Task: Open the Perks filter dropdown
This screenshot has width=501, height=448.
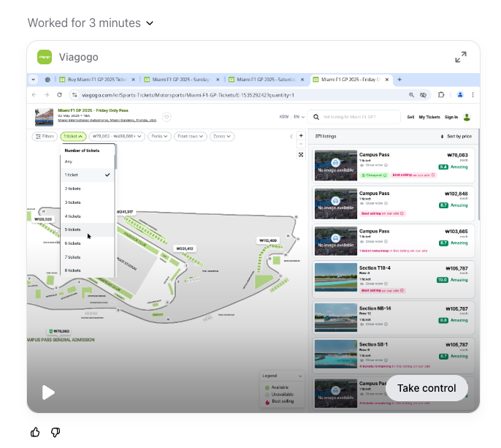Action: [x=159, y=137]
